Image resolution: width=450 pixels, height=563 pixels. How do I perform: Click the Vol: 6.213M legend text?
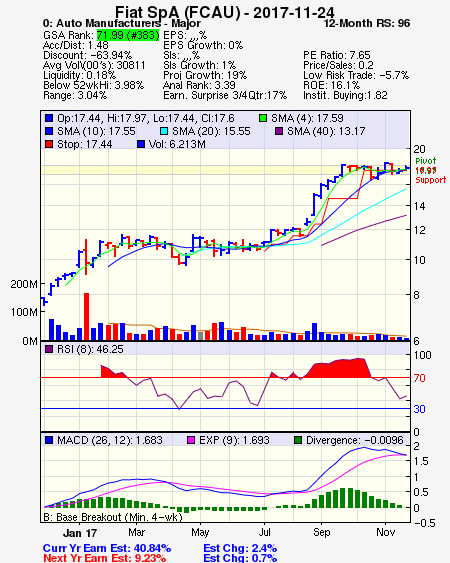click(177, 144)
